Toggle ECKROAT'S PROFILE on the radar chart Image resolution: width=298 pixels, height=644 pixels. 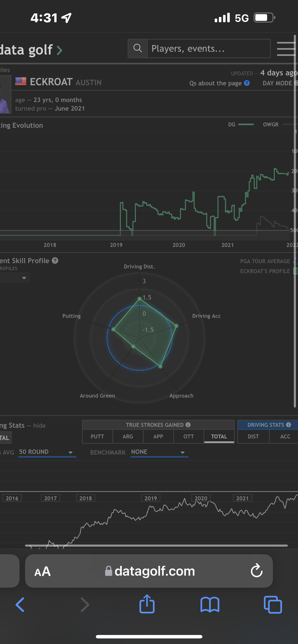(x=269, y=271)
